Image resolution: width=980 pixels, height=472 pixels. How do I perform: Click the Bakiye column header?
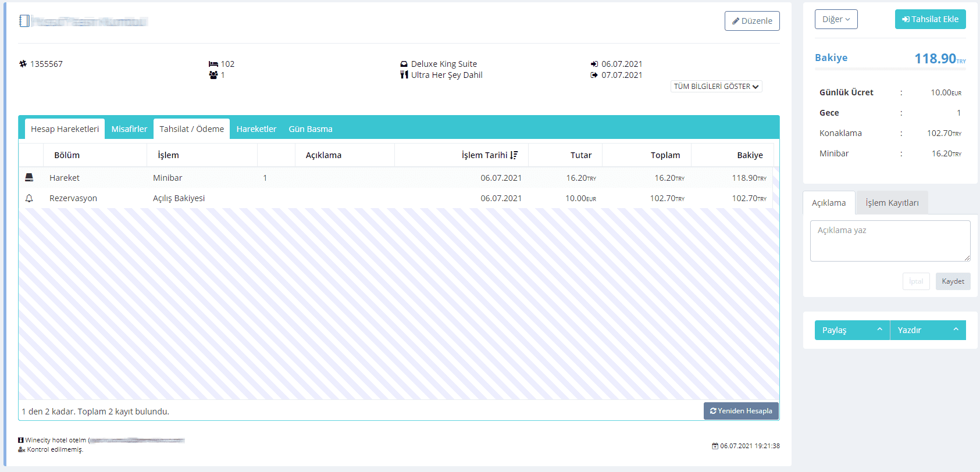[x=732, y=155]
